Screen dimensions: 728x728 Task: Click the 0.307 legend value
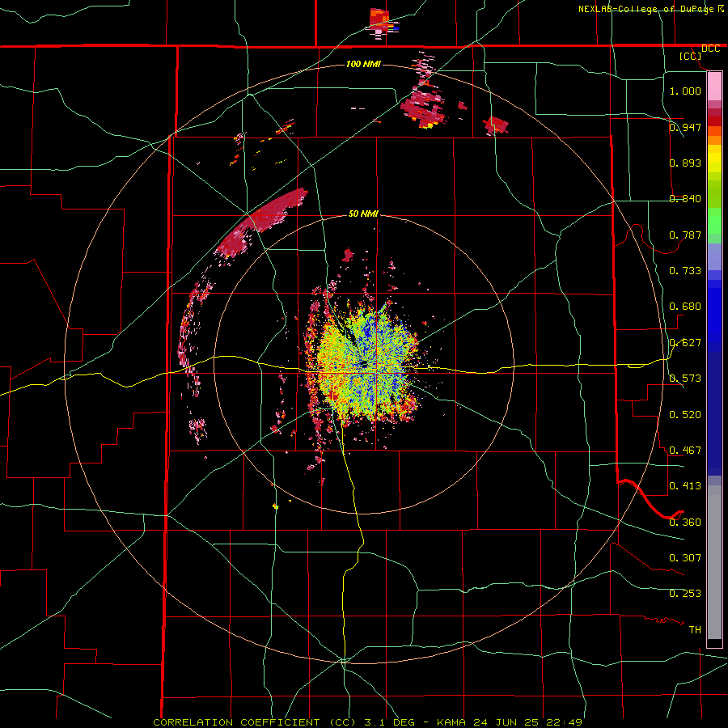click(x=685, y=558)
